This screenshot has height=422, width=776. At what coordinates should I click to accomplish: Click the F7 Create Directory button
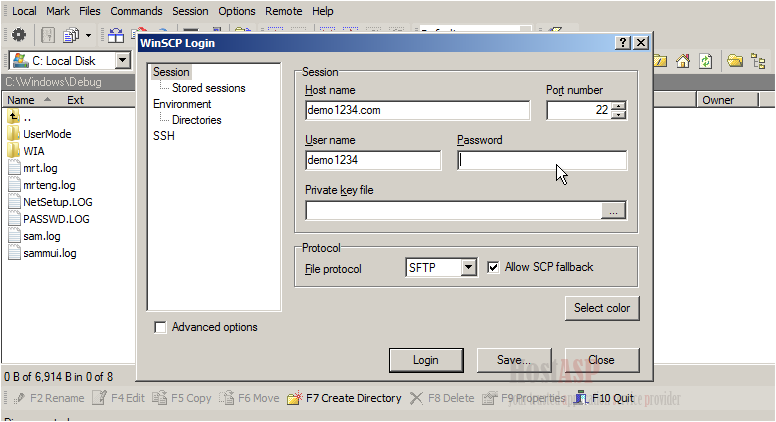pyautogui.click(x=344, y=398)
